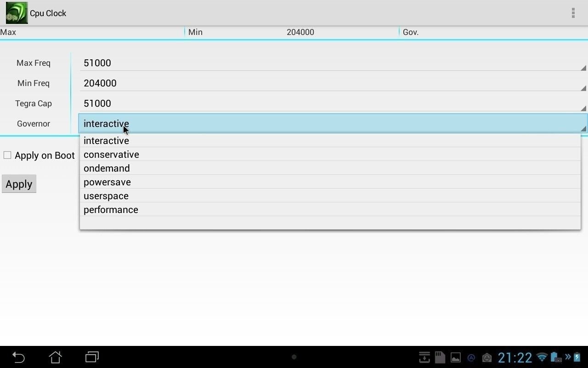
Task: Click the Cpu Clock title text
Action: (48, 13)
